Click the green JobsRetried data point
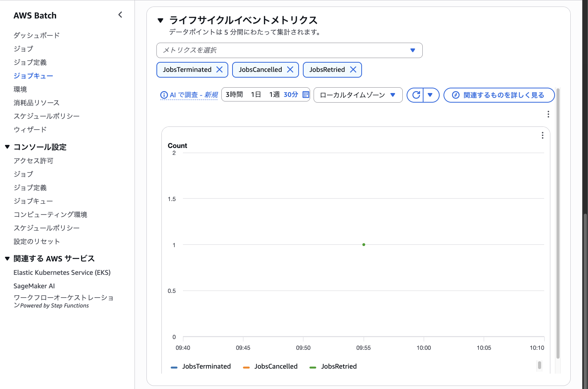 (364, 244)
